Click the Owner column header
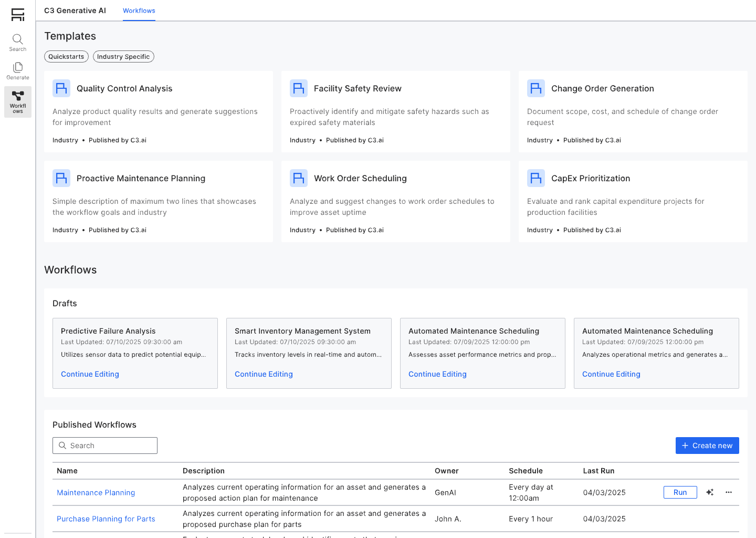The image size is (756, 538). coord(447,471)
